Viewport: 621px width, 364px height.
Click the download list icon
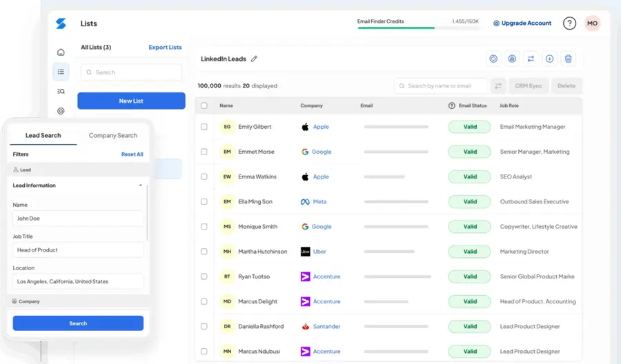pos(549,59)
